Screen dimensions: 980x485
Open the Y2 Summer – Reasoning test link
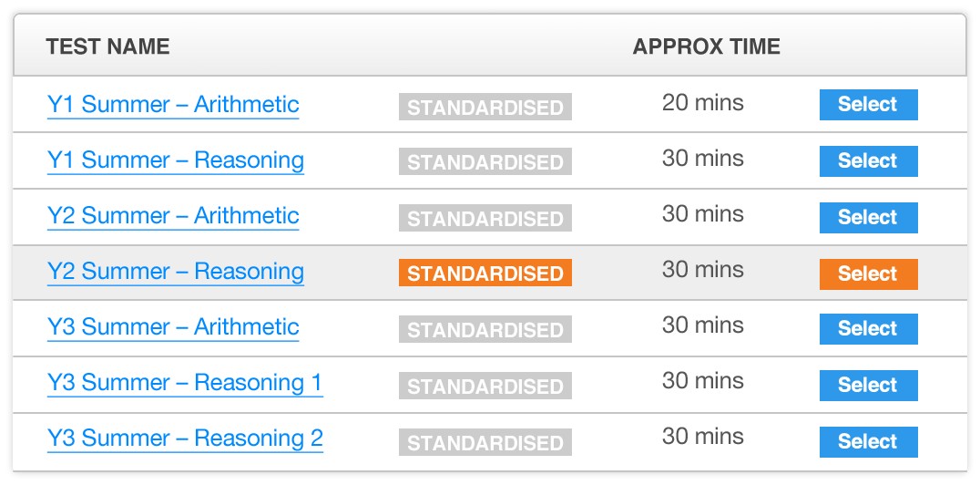tap(176, 272)
